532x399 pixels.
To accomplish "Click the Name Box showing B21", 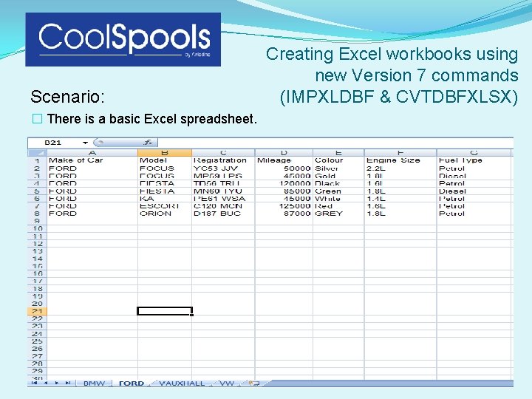I will [55, 143].
